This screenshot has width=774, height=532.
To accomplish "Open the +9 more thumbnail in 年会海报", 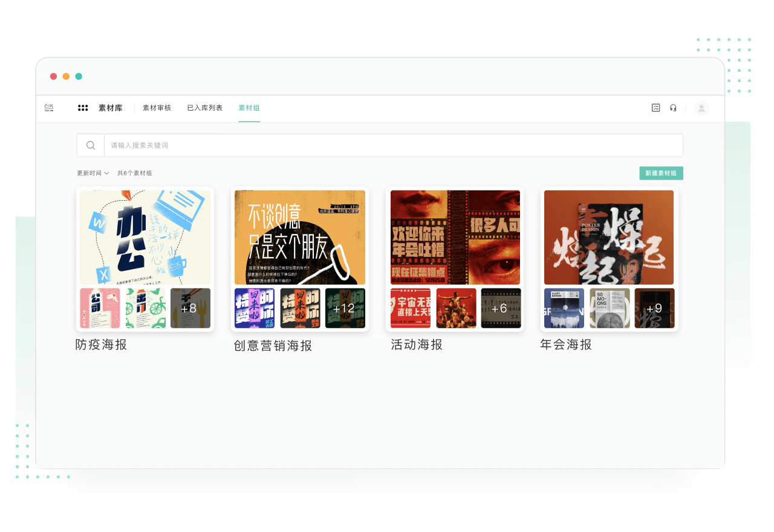I will 654,308.
